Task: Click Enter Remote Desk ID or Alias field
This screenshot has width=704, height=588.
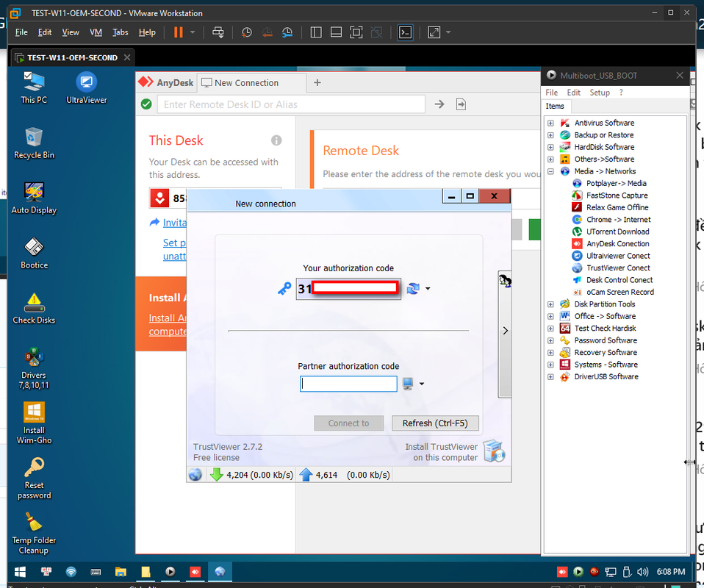Action: click(291, 104)
